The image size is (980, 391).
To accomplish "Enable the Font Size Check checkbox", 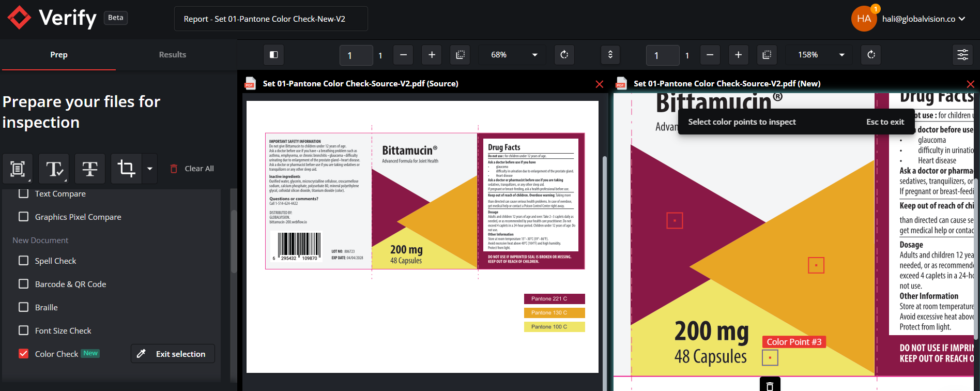I will [x=23, y=330].
